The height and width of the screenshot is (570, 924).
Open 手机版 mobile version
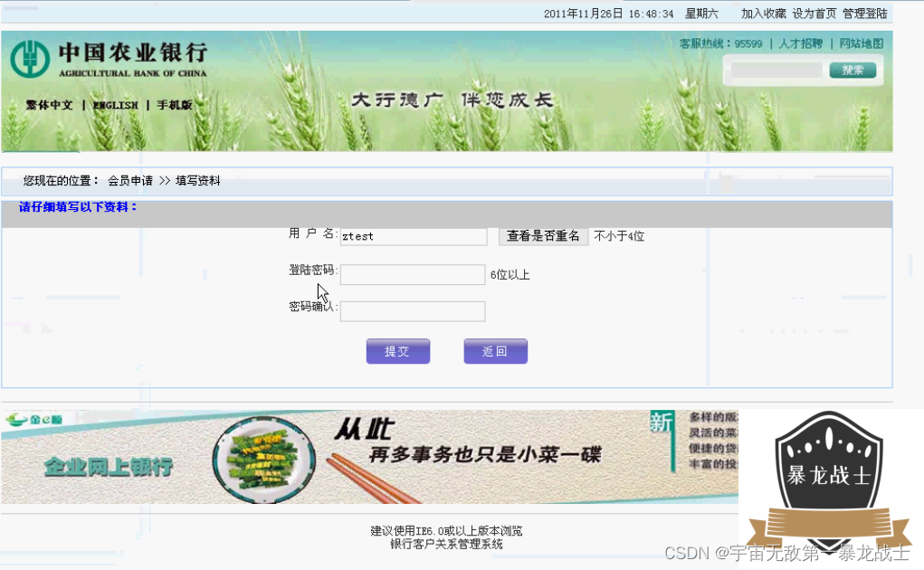click(x=175, y=105)
